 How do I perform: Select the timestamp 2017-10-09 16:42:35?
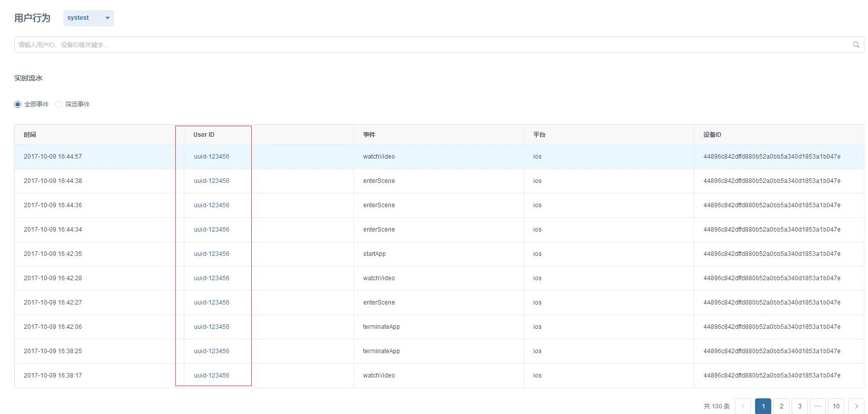[53, 254]
